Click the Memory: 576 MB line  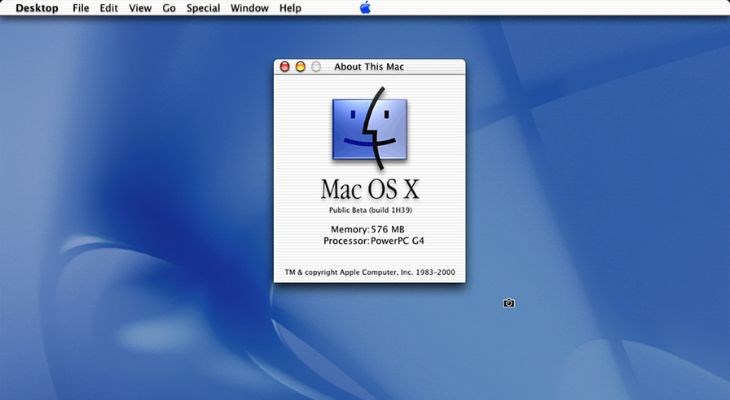pos(368,229)
